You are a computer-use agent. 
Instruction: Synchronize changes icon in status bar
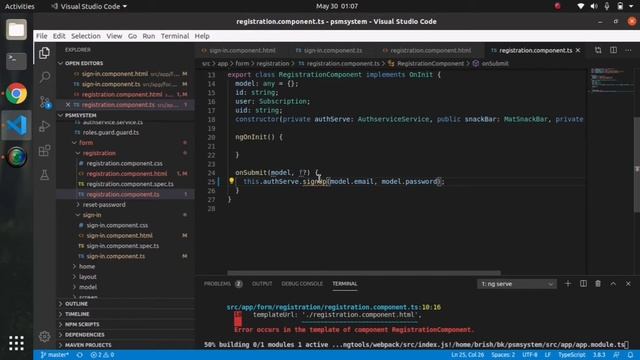pos(80,355)
